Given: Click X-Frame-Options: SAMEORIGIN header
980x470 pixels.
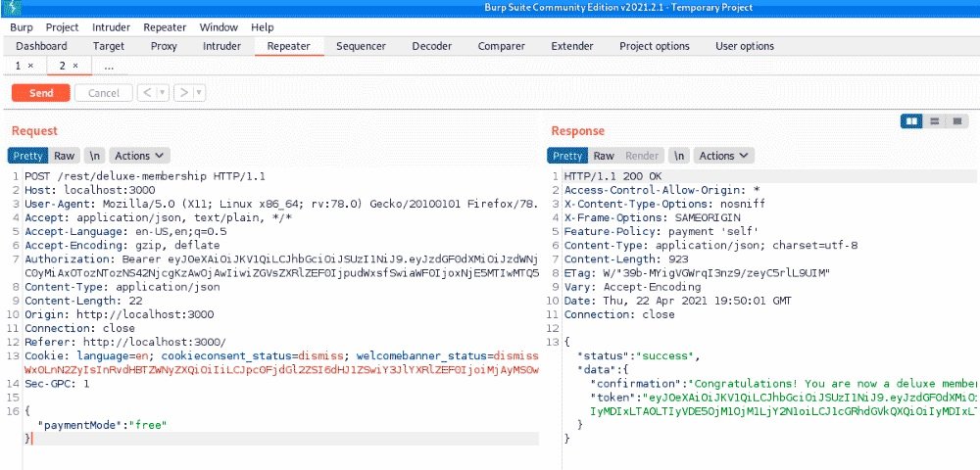Looking at the screenshot, I should [653, 217].
